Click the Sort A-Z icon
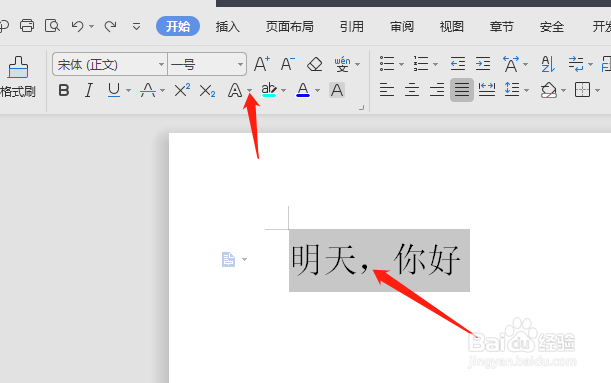Image resolution: width=611 pixels, height=383 pixels. pos(548,64)
